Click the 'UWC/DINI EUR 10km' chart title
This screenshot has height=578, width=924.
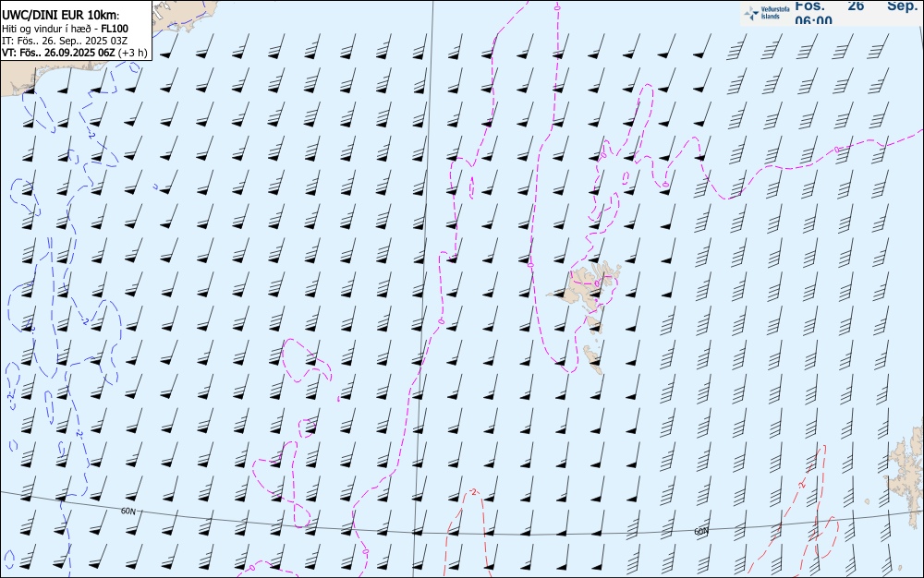(x=60, y=16)
